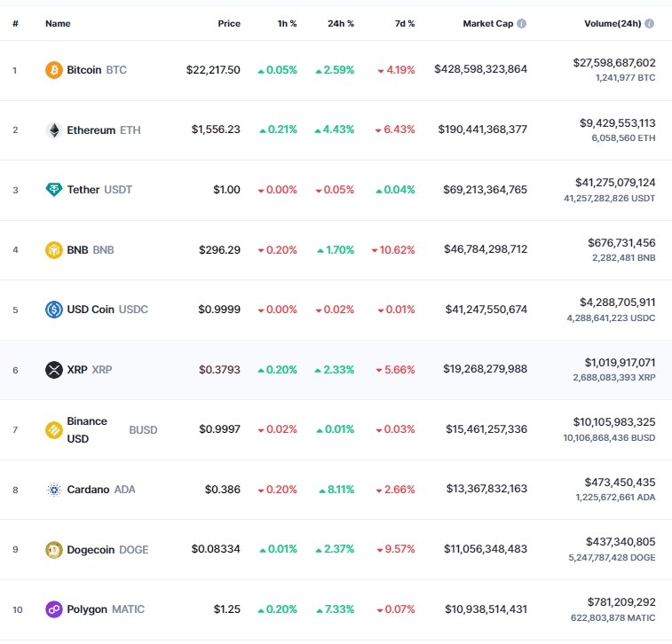Click the Binance USD logo icon
This screenshot has height=644, width=672.
pos(54,430)
